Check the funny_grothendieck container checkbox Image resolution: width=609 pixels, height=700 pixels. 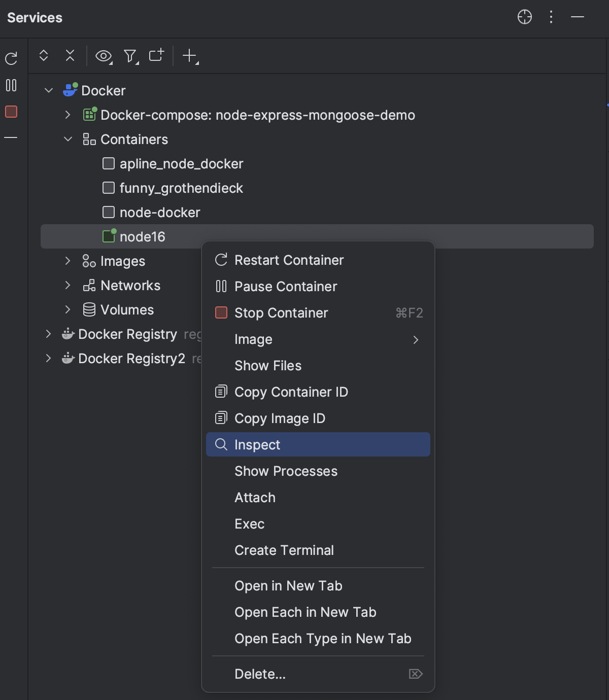pyautogui.click(x=108, y=188)
